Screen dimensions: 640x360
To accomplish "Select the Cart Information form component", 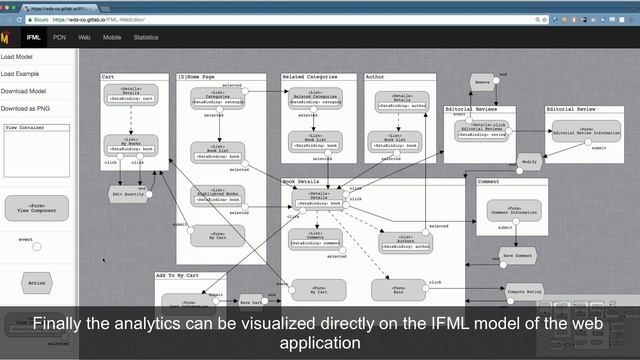I will coord(189,304).
